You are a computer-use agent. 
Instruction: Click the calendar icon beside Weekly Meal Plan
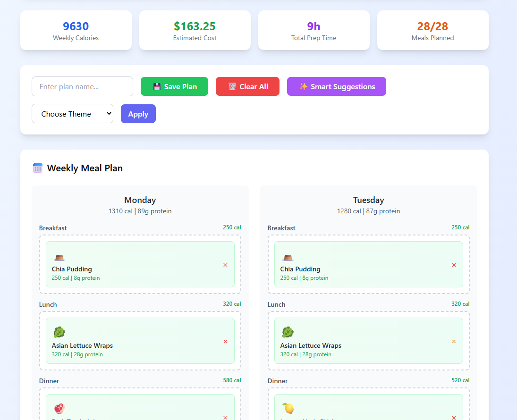click(38, 168)
